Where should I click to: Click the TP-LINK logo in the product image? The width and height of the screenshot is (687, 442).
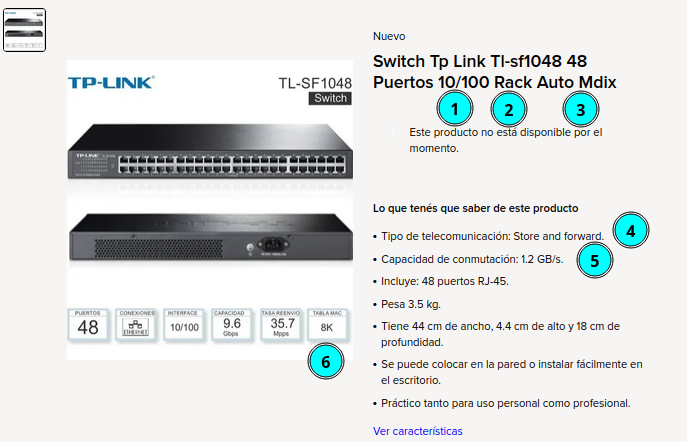point(111,82)
